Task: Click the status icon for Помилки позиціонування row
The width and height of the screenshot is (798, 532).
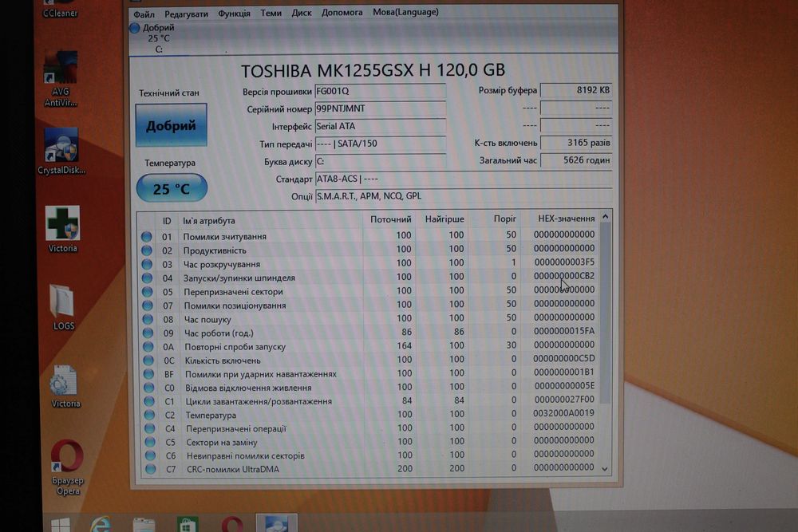Action: (148, 305)
